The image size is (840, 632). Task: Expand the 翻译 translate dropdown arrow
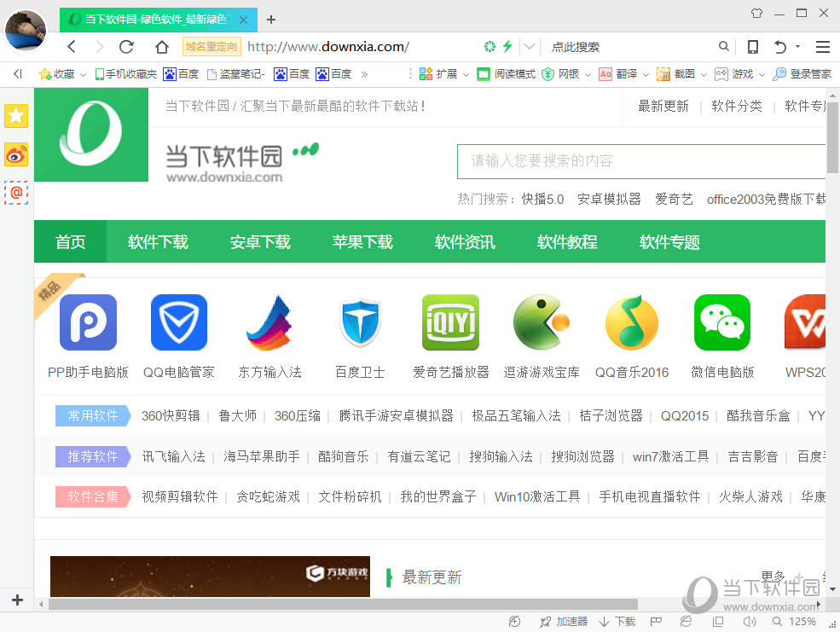click(646, 74)
